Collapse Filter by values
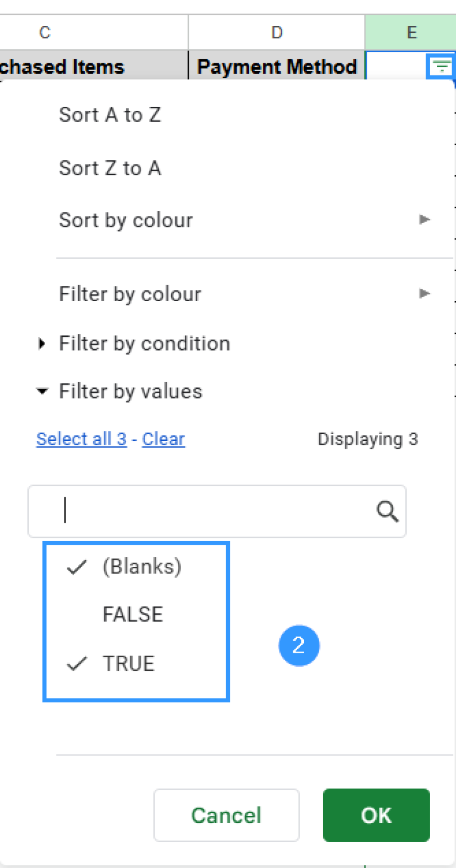 click(131, 391)
